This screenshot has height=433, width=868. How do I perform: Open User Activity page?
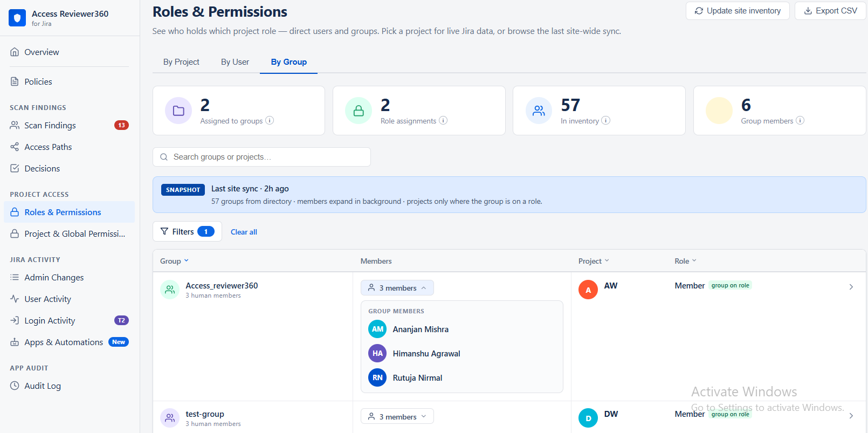point(69,299)
